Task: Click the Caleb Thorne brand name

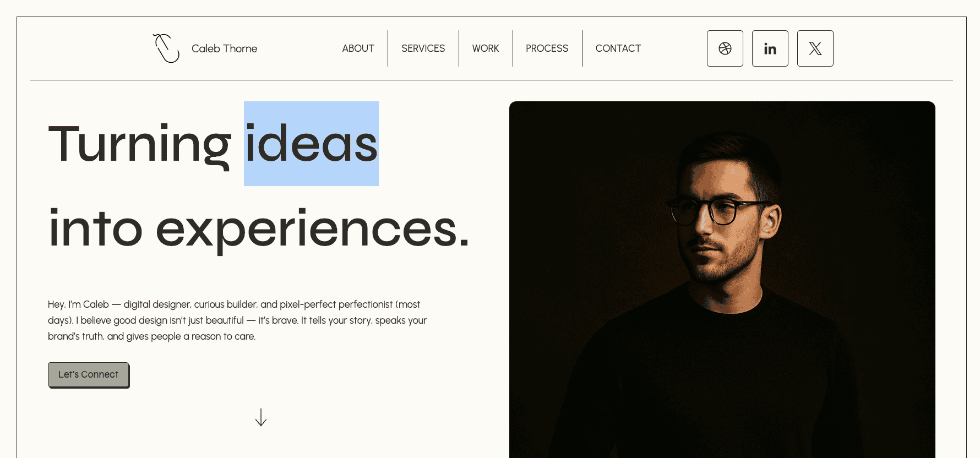Action: 224,48
